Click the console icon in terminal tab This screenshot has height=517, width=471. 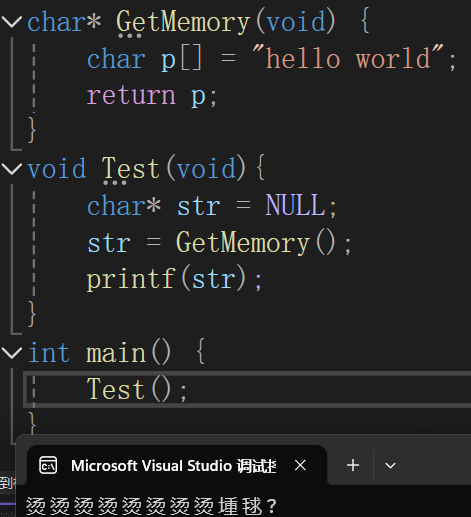48,465
